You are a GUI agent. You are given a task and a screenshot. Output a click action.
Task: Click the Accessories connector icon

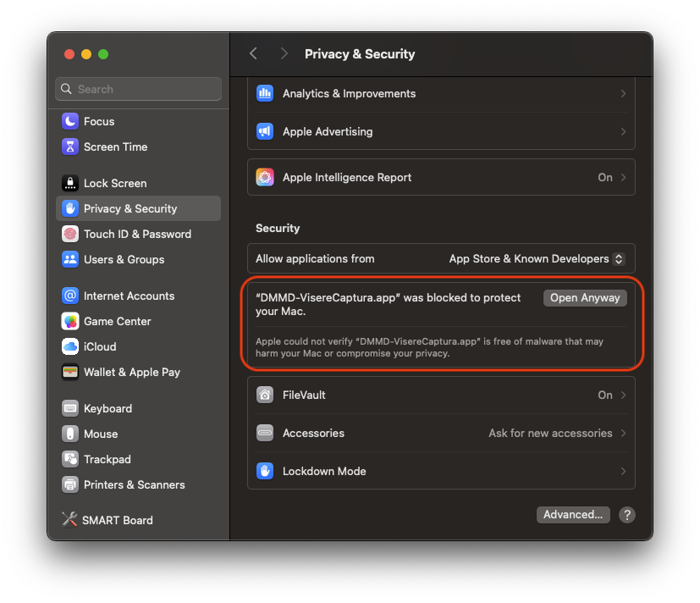(x=265, y=433)
